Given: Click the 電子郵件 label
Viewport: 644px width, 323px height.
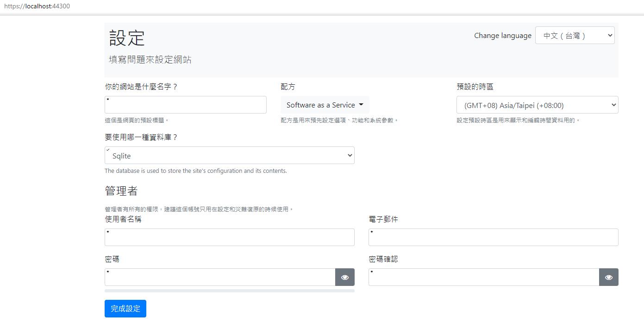Looking at the screenshot, I should tap(383, 219).
